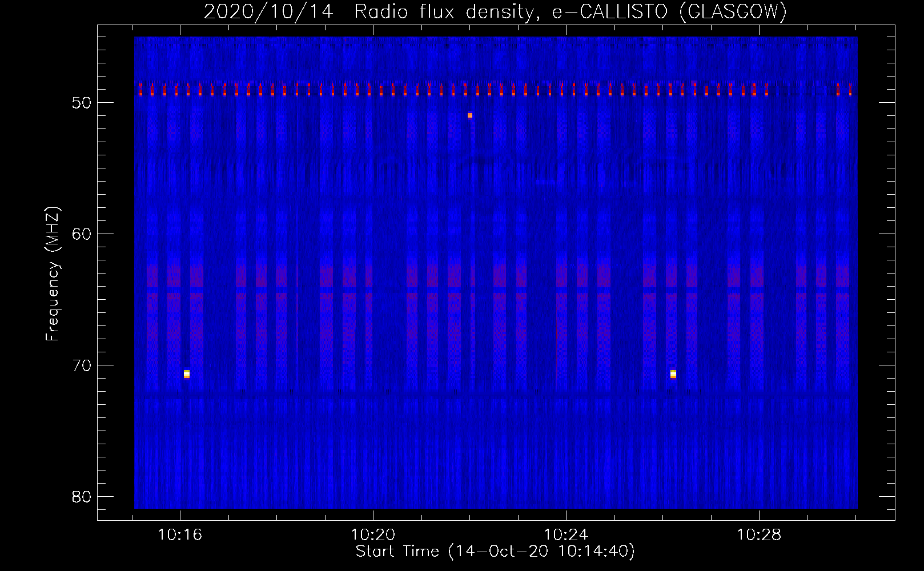Click the '(GLASGOW)' station name in title

[734, 11]
